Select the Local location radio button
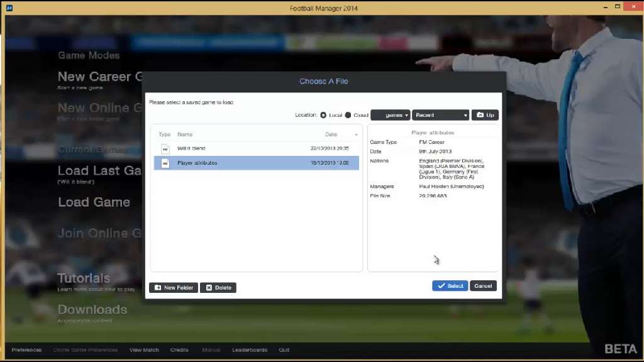 pos(323,116)
